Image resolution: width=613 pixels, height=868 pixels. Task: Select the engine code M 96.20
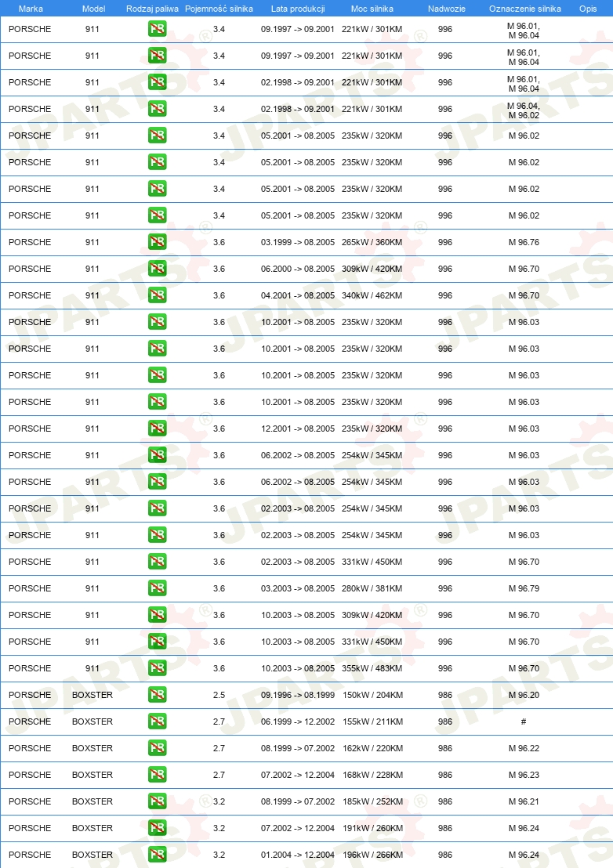[x=524, y=695]
